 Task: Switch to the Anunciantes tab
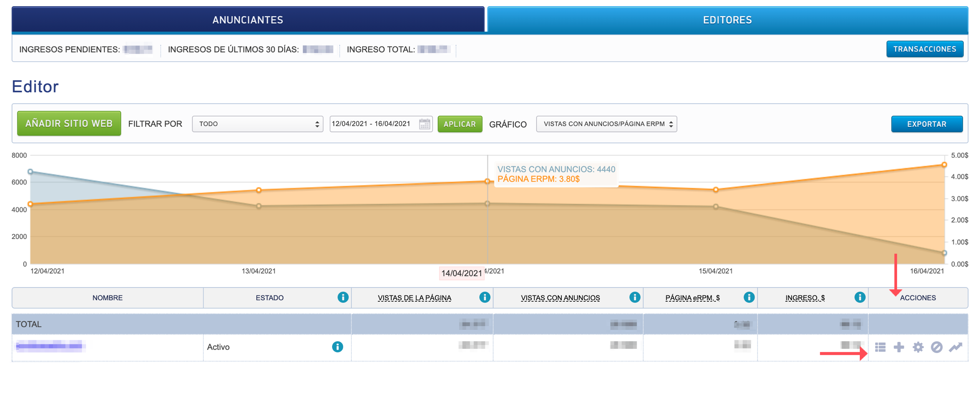248,20
